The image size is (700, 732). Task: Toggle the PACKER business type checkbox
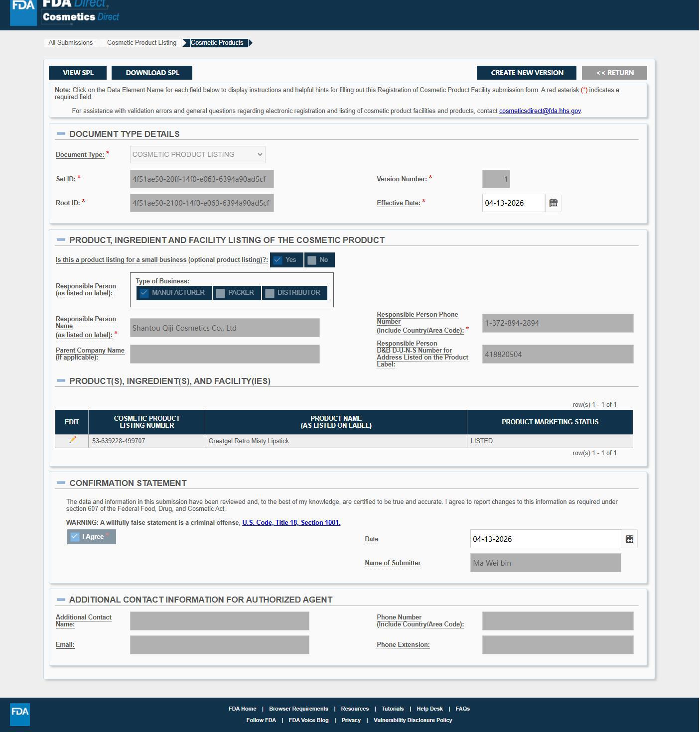point(221,293)
